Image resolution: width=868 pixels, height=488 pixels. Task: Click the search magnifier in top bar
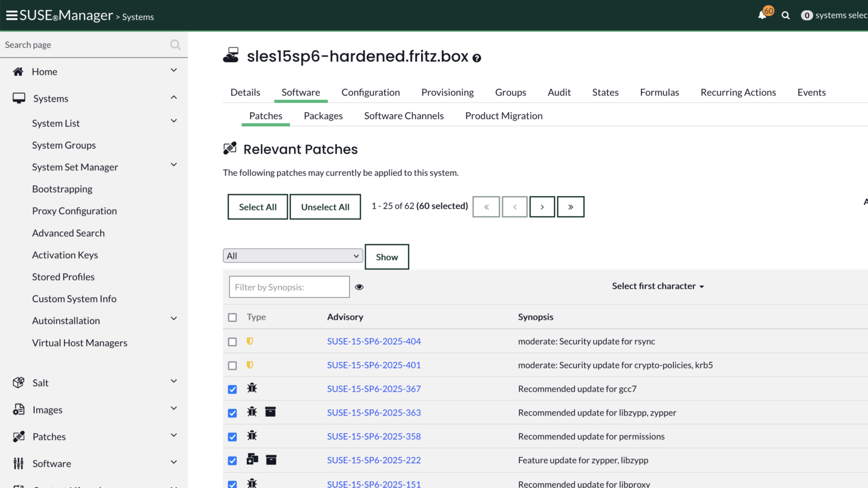785,15
